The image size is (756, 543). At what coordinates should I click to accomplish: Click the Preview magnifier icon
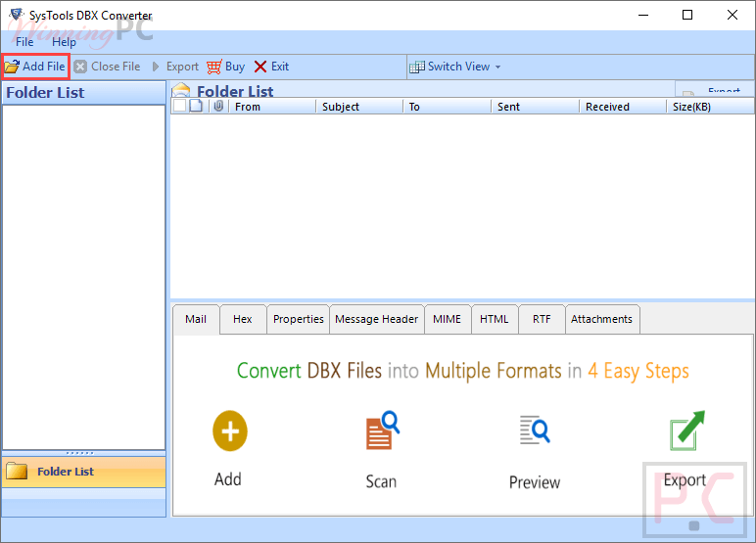pyautogui.click(x=535, y=430)
